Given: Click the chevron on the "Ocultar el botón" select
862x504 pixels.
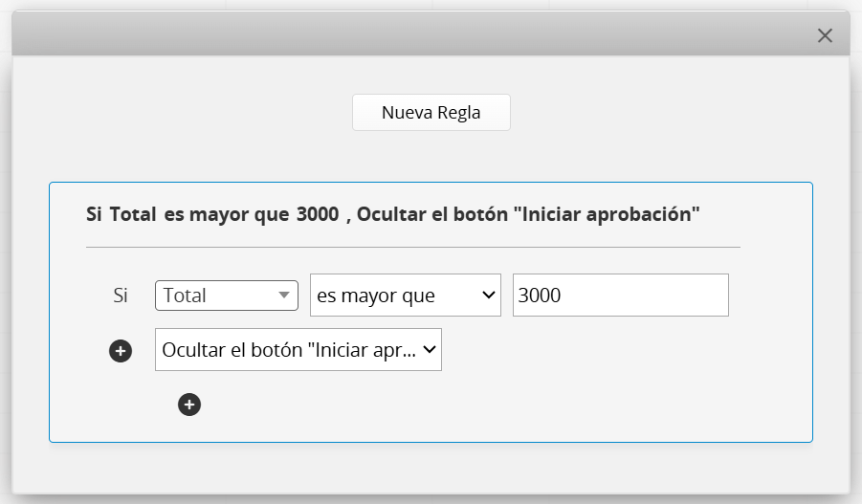Looking at the screenshot, I should click(x=430, y=350).
